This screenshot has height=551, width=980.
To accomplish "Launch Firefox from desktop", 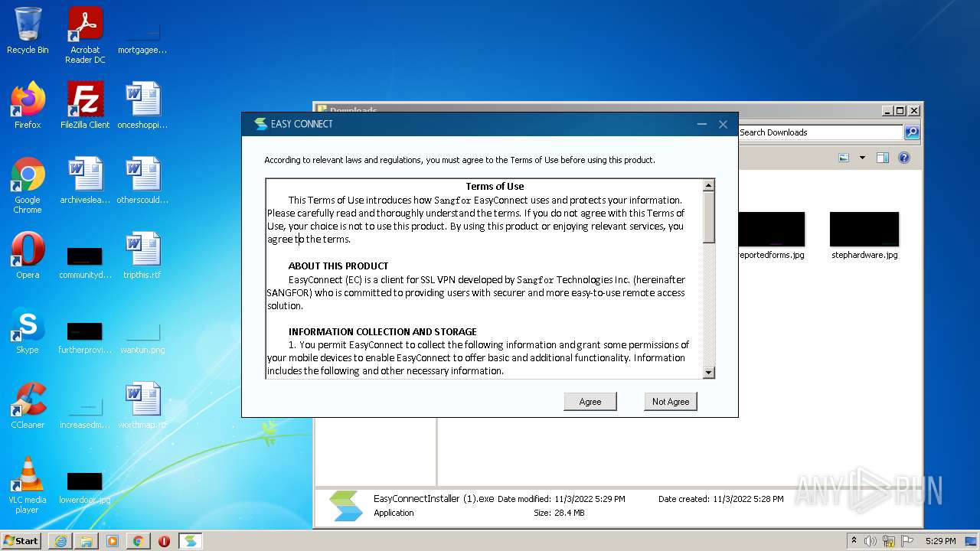I will [28, 106].
